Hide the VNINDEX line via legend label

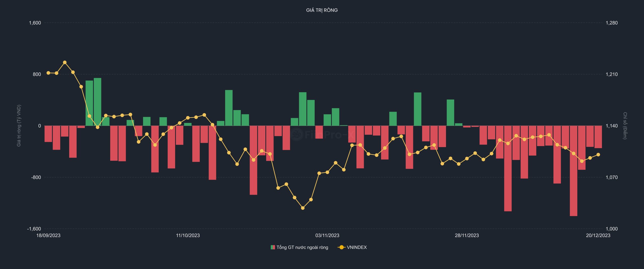click(356, 247)
